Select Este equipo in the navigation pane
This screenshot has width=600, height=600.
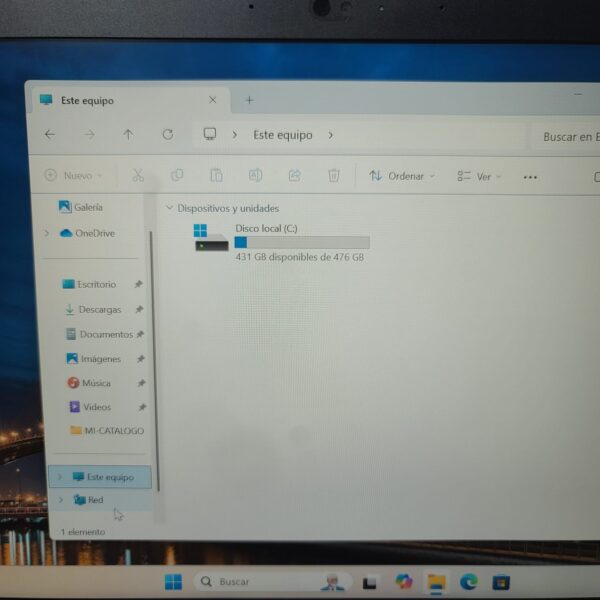100,477
